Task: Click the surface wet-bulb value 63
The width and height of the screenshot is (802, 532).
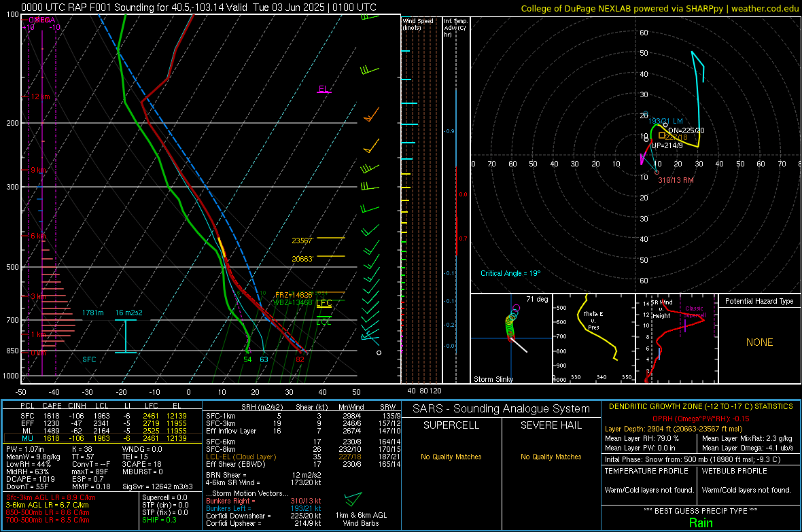Action: coord(264,359)
